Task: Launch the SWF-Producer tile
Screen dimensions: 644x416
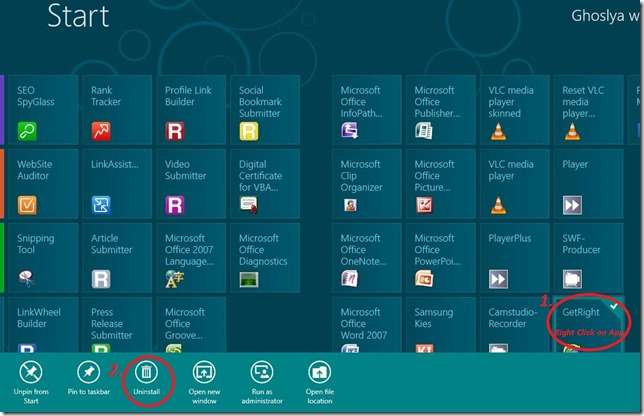Action: pos(588,257)
